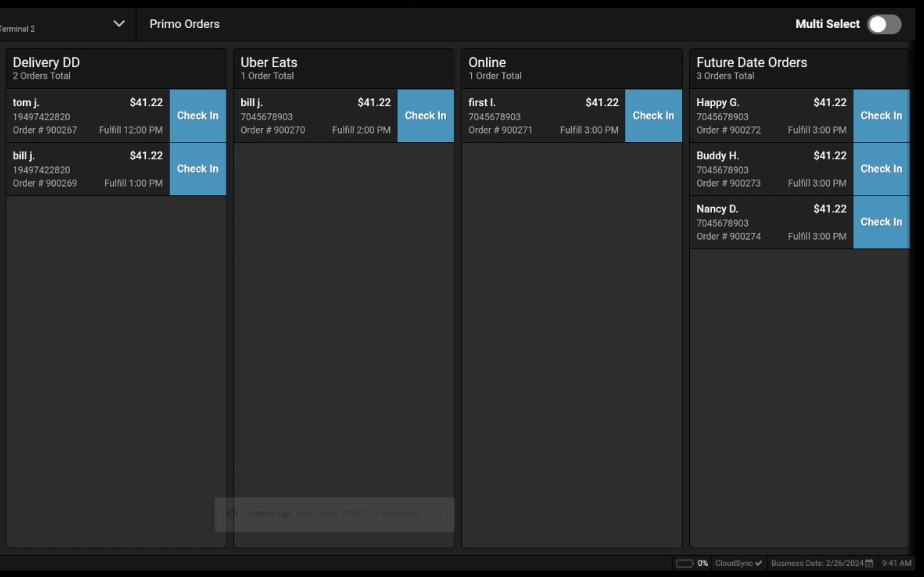Check in tom j. order 900267

[x=198, y=116]
